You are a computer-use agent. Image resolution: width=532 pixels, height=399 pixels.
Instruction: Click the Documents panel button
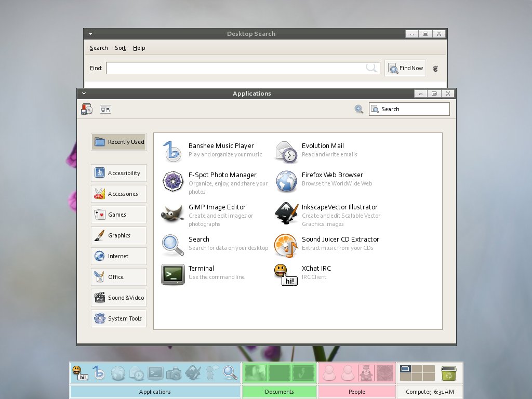[279, 392]
